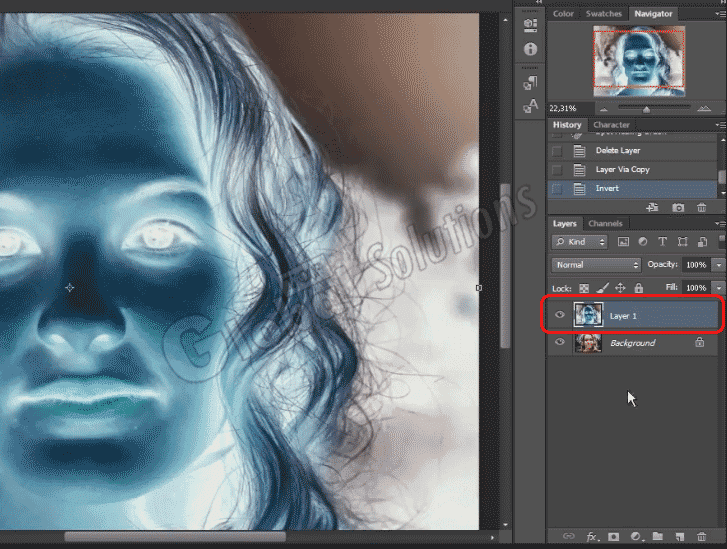Open the History panel flyout menu
Image resolution: width=727 pixels, height=549 pixels.
pos(720,125)
